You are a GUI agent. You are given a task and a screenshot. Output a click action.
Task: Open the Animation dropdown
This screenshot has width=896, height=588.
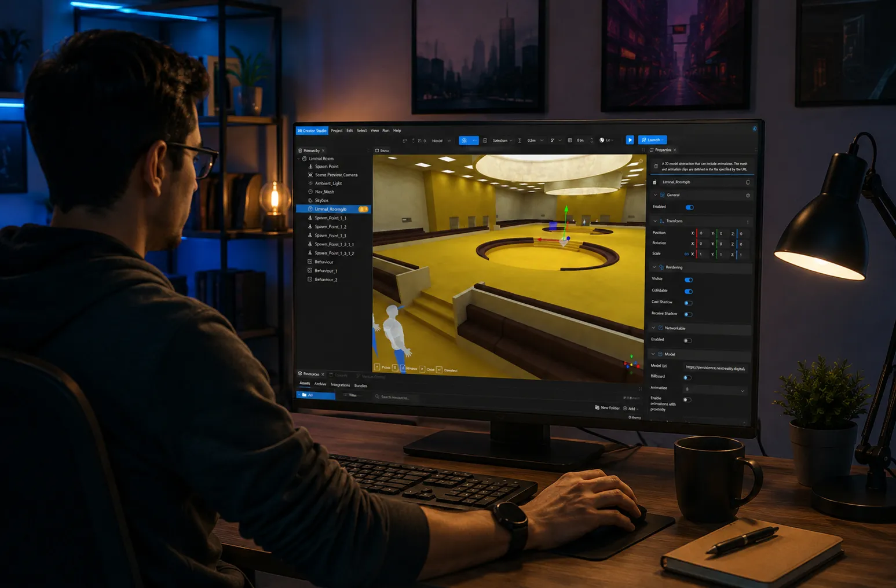(x=715, y=389)
